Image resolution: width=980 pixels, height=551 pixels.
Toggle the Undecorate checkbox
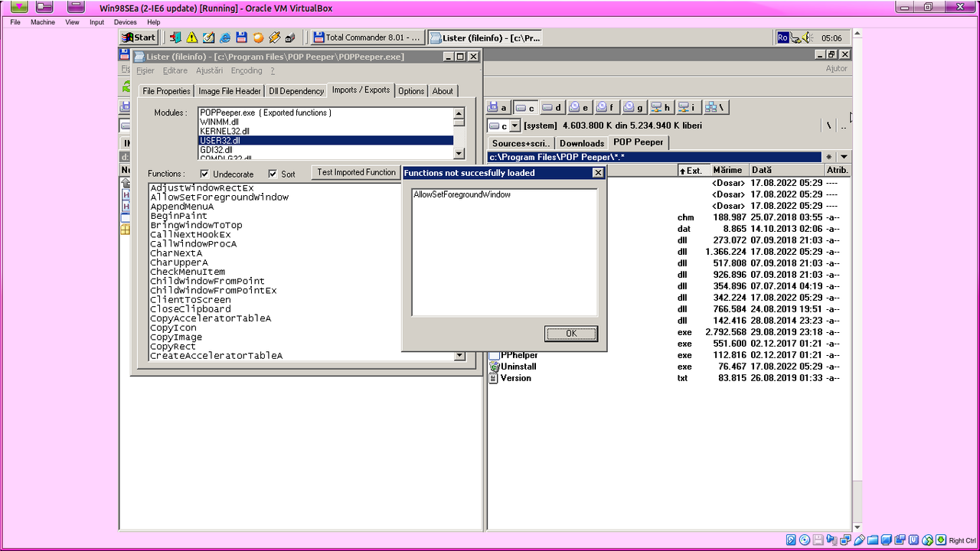(204, 174)
